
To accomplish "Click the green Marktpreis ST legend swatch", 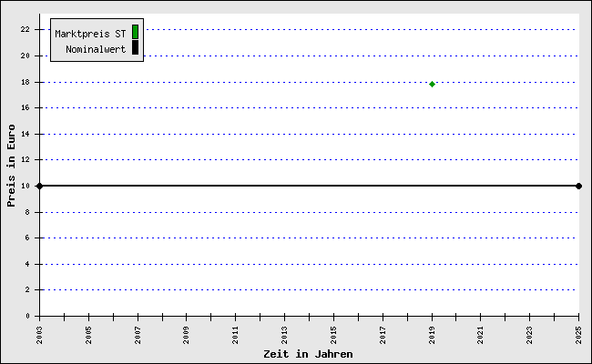I will (135, 32).
